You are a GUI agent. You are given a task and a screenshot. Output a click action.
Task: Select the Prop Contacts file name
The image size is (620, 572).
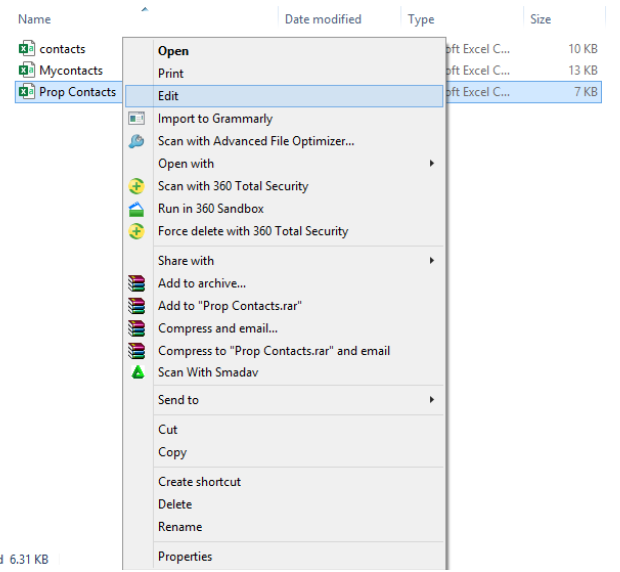pos(78,92)
